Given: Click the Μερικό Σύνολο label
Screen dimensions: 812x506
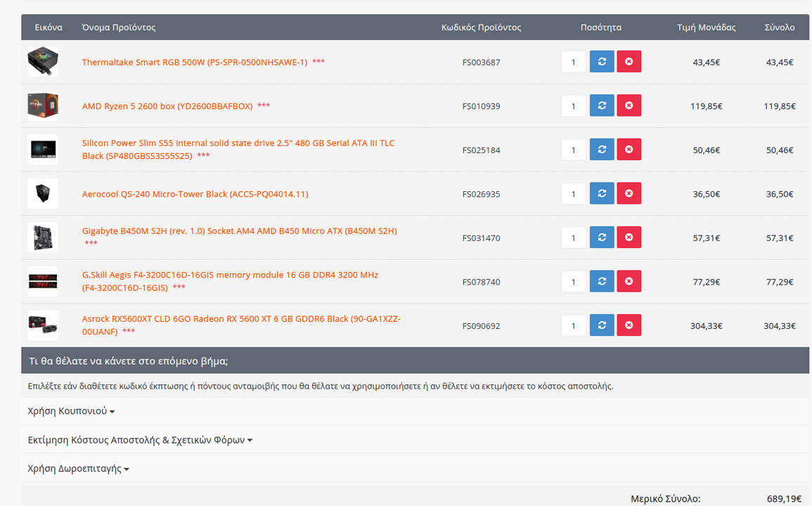Looking at the screenshot, I should [x=666, y=499].
